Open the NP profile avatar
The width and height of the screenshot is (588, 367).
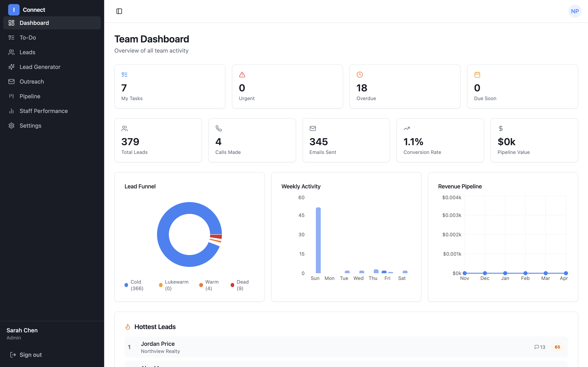575,11
